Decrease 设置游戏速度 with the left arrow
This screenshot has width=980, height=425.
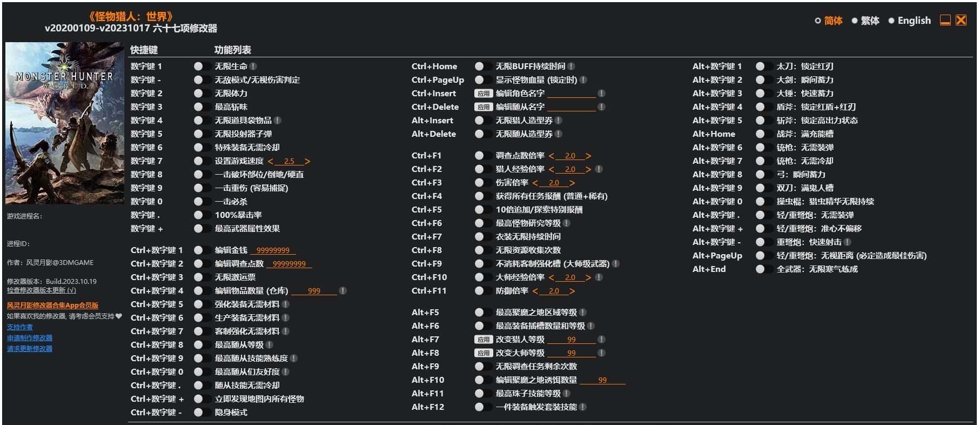tap(270, 161)
